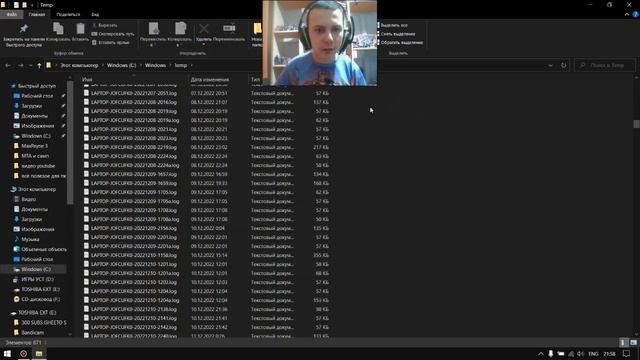
Task: Go back with the left arrow button
Action: (x=8, y=65)
